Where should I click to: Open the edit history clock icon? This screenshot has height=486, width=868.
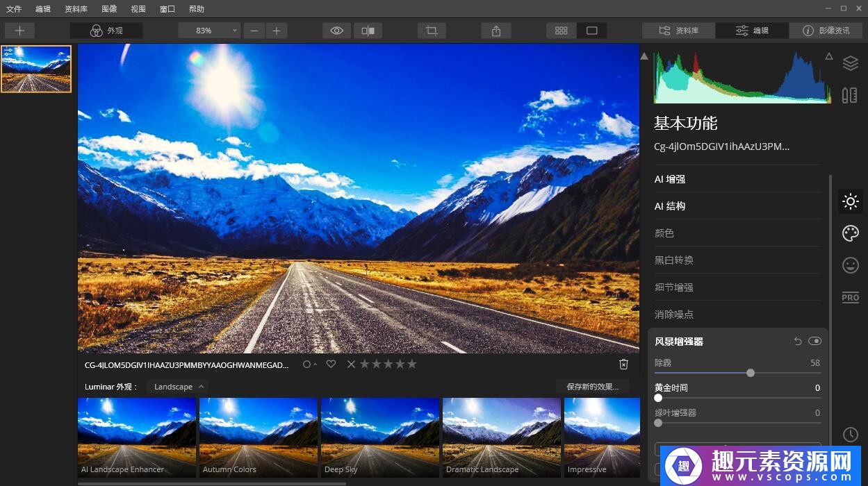click(x=850, y=435)
